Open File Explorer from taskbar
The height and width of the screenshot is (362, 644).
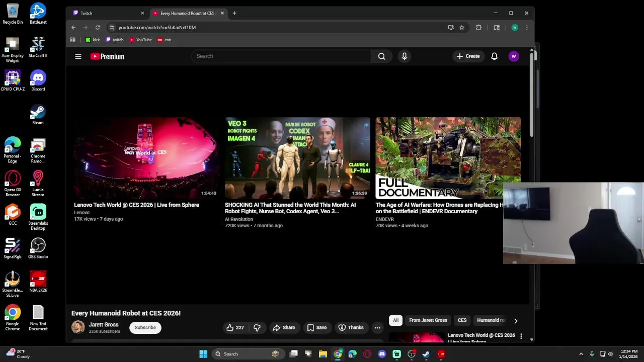[323, 354]
